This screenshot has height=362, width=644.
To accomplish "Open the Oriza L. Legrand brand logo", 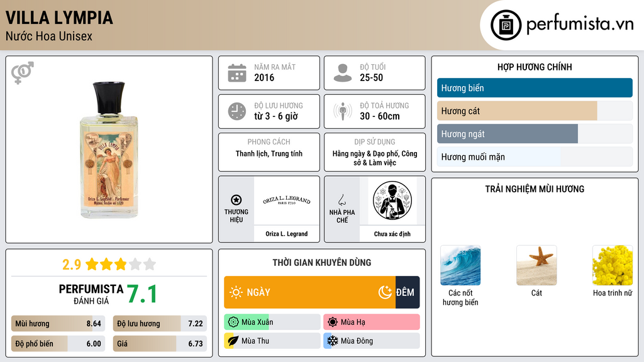I will (287, 200).
